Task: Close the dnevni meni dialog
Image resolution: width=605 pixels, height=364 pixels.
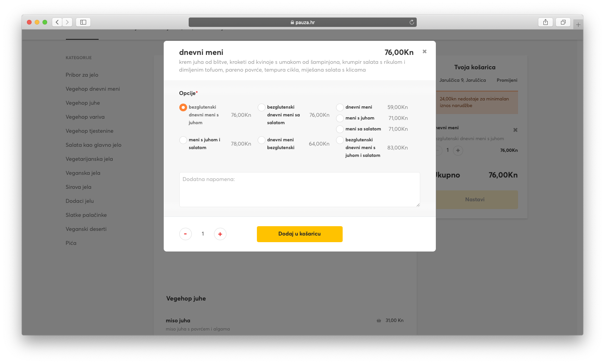Action: click(425, 51)
